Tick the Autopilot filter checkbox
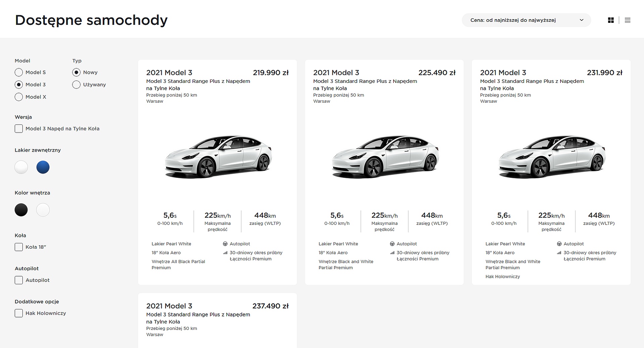 (x=19, y=280)
